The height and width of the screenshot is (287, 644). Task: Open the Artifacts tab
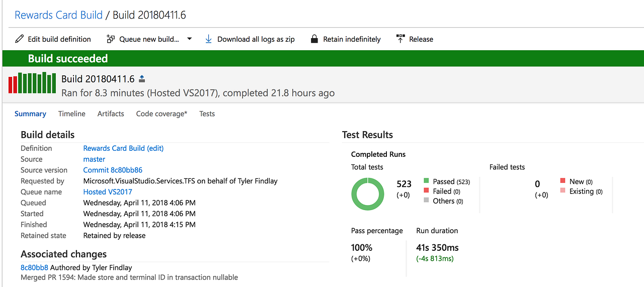click(x=111, y=114)
